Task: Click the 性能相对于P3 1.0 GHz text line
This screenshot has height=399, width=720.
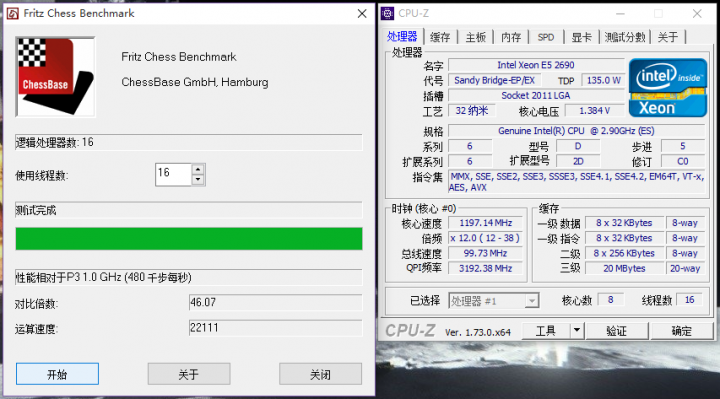Action: point(104,277)
